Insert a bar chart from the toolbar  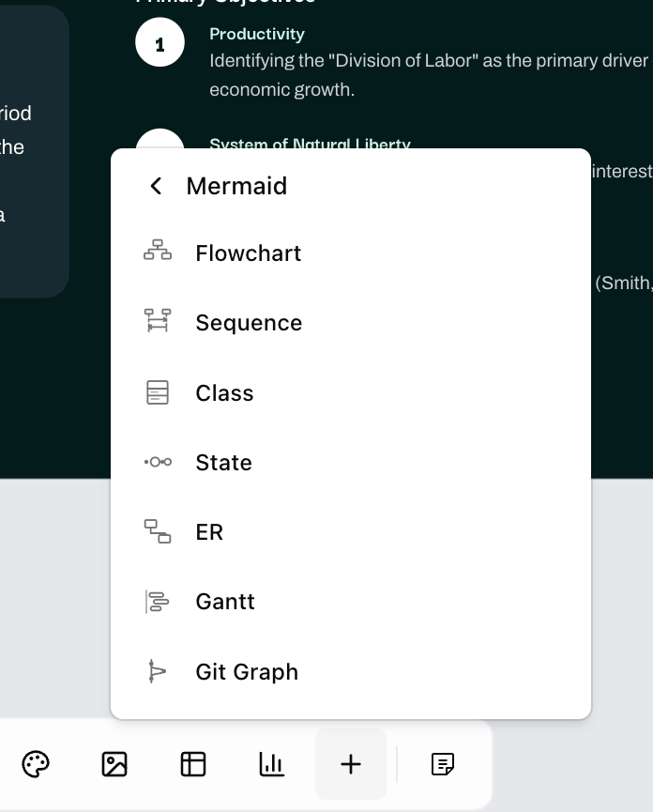click(x=272, y=764)
